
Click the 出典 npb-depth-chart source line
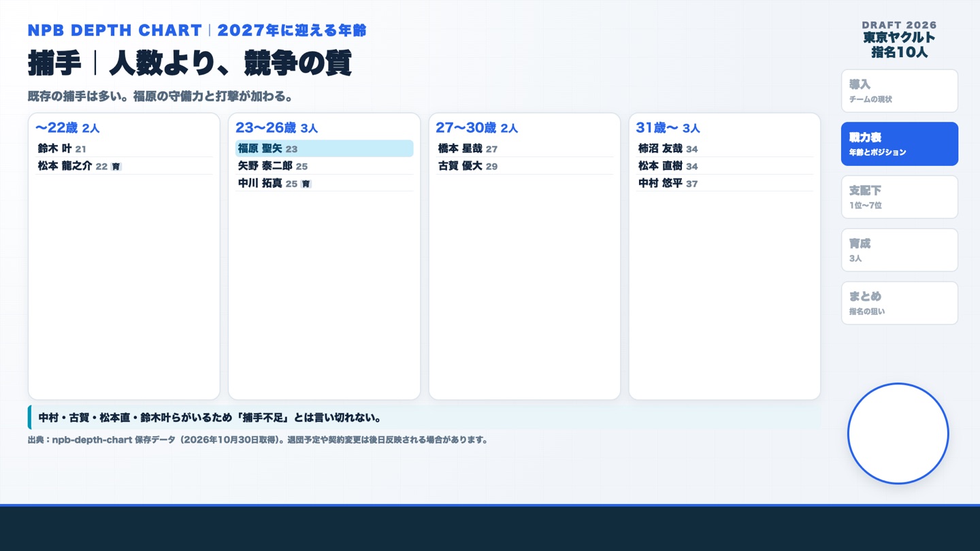pyautogui.click(x=258, y=440)
